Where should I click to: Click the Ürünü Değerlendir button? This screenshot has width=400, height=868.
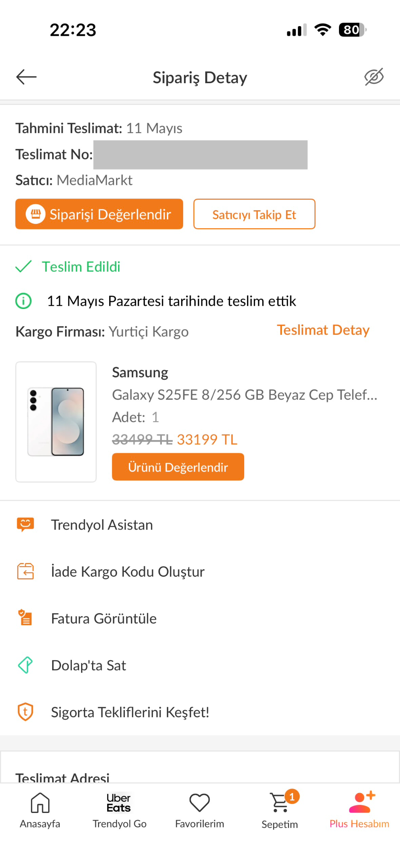[178, 467]
